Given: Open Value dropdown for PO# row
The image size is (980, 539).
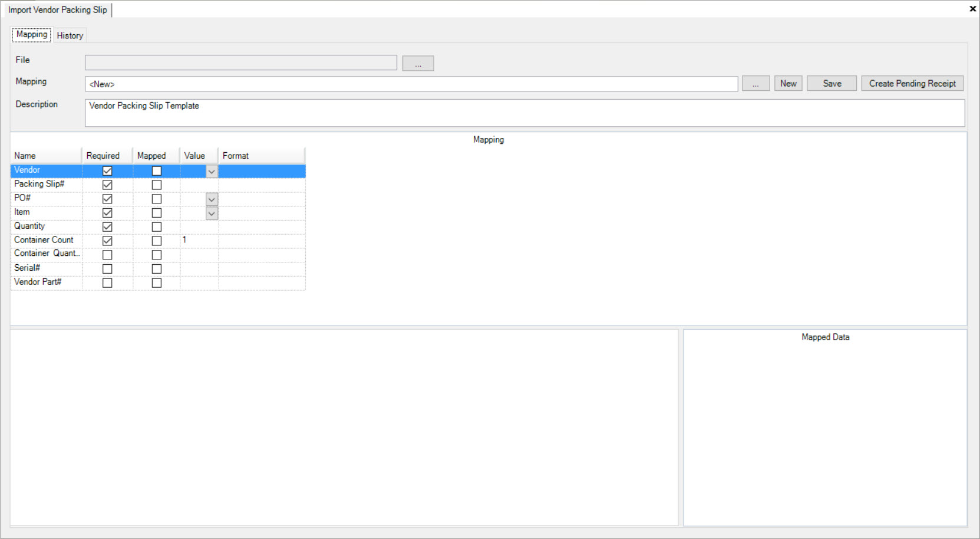Looking at the screenshot, I should click(x=212, y=199).
